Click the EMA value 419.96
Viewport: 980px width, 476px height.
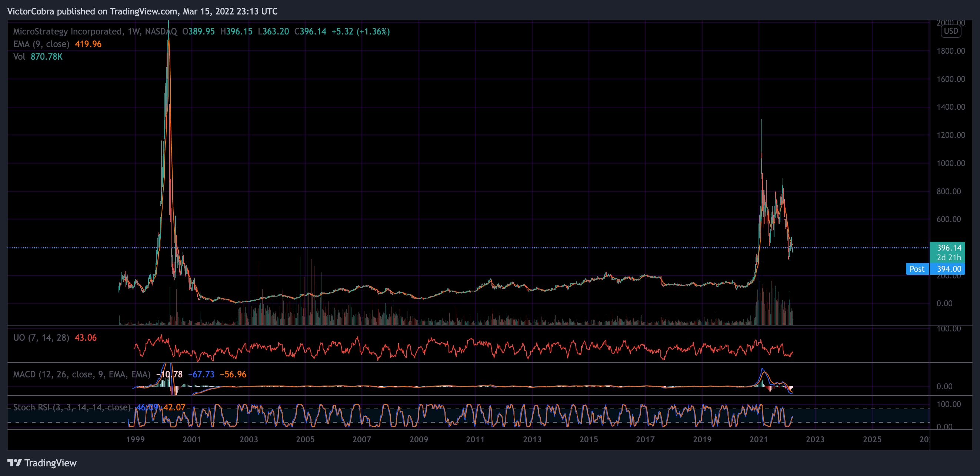(88, 44)
